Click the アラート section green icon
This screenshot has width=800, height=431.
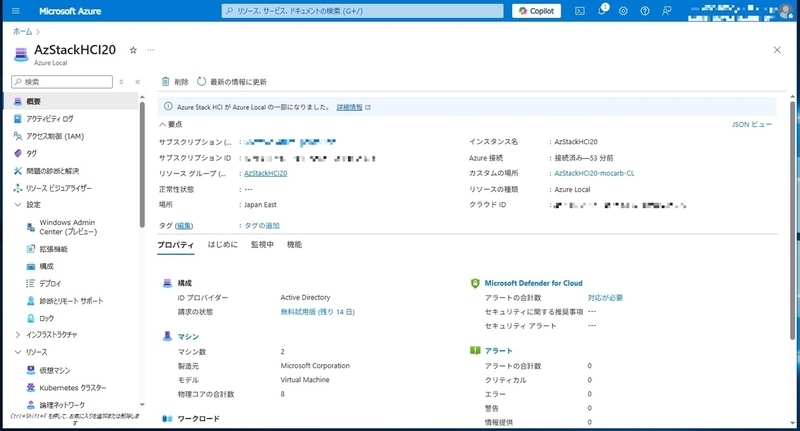[475, 350]
